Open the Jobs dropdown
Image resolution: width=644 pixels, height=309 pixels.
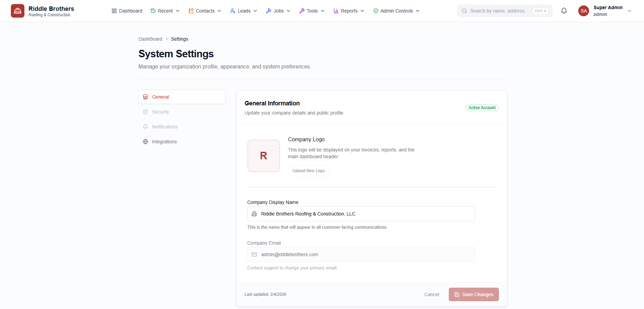(278, 11)
